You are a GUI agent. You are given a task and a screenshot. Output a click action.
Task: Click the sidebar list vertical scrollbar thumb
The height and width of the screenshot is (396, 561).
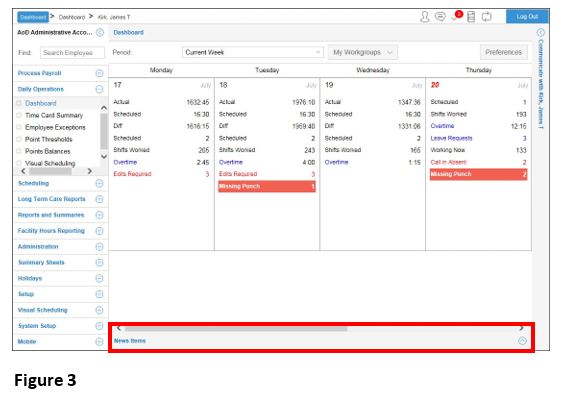coord(104,131)
